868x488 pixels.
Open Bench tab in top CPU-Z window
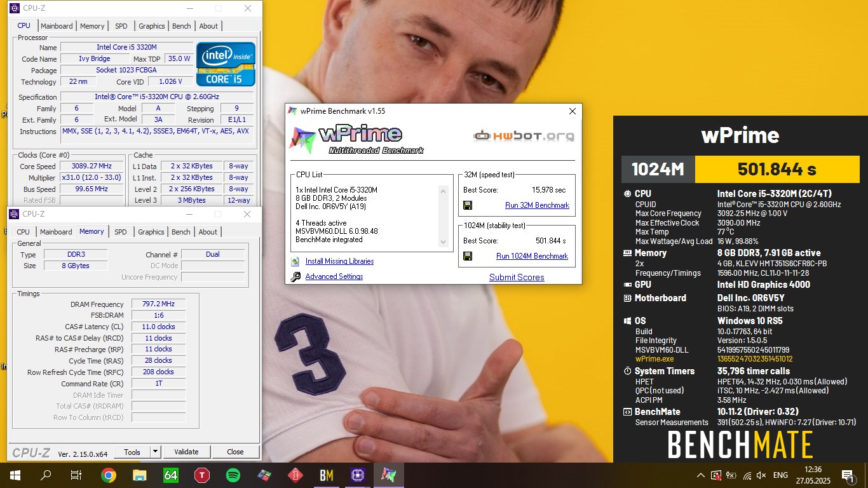pyautogui.click(x=182, y=26)
